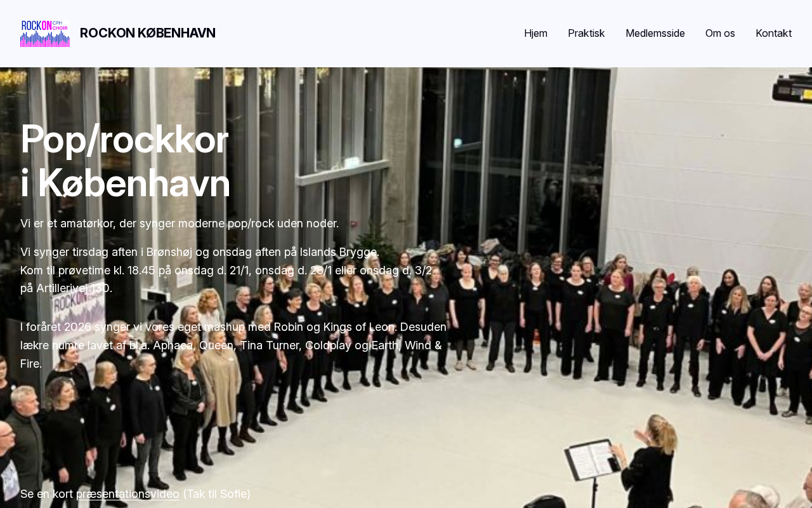Open the Praktisk menu item
Image resolution: width=812 pixels, height=508 pixels.
tap(586, 33)
